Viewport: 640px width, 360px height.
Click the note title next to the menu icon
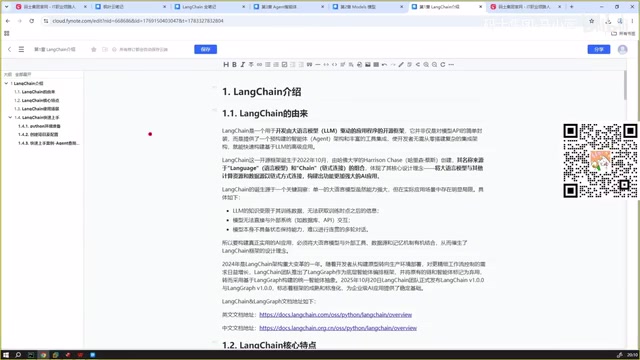tap(55, 49)
